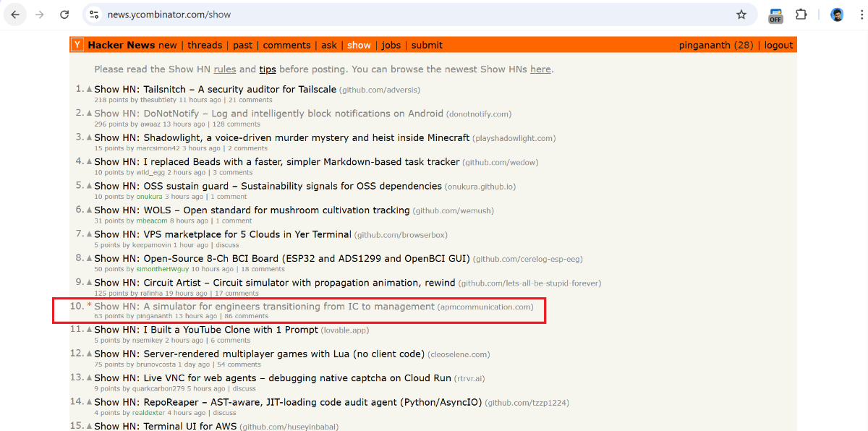
Task: Upvote the Shadowlight Minecraft post
Action: point(90,137)
